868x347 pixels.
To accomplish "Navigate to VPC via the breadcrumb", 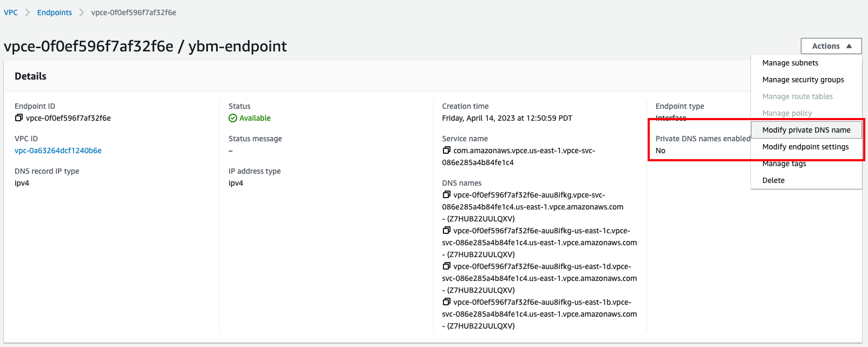I will (11, 11).
